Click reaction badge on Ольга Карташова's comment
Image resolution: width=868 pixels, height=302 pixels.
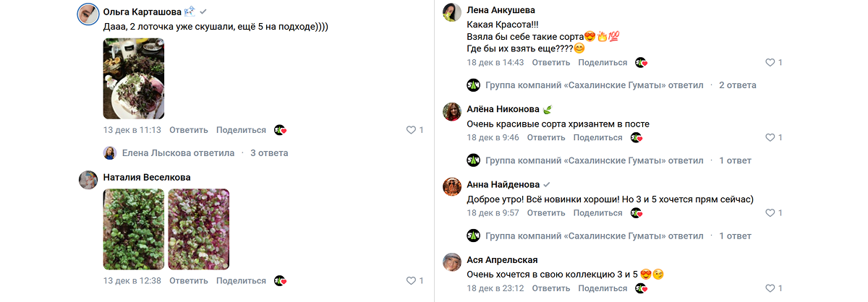[x=281, y=130]
